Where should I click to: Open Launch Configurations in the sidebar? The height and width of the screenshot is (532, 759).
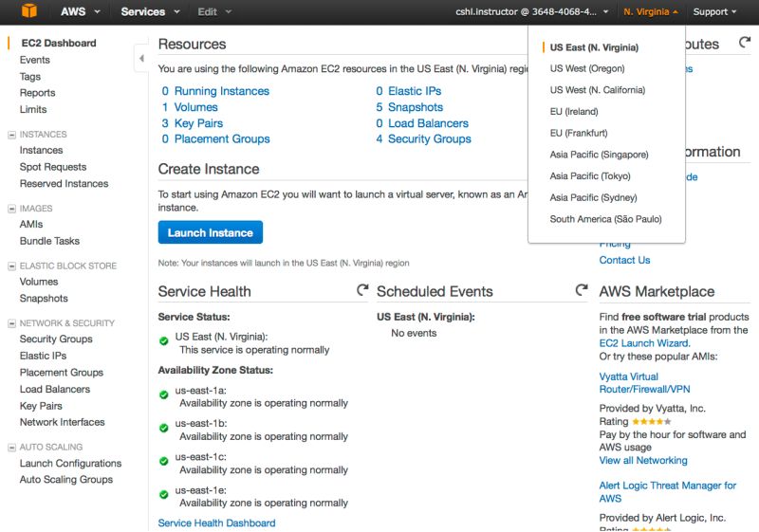(x=70, y=464)
